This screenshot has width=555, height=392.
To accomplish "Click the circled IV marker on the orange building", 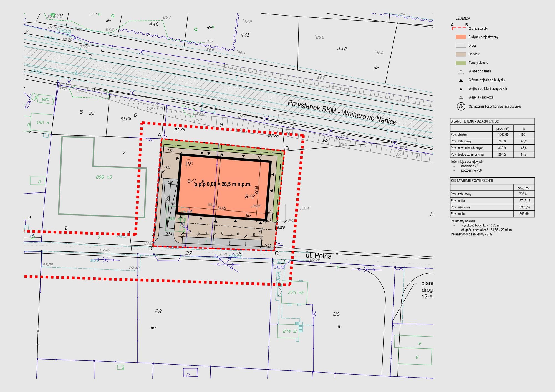I will (x=189, y=164).
